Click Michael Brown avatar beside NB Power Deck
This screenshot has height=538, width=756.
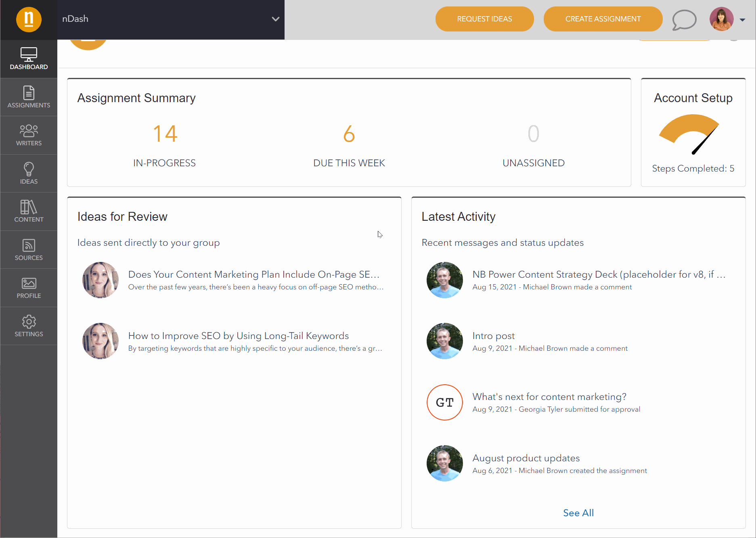[444, 280]
